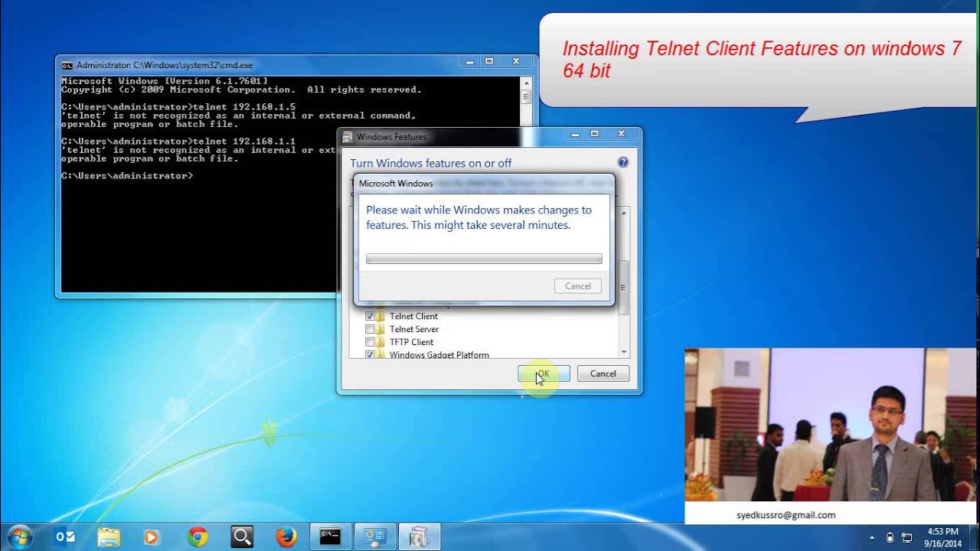Click the syedkussro@gmail.com text
The width and height of the screenshot is (980, 551).
[x=786, y=515]
